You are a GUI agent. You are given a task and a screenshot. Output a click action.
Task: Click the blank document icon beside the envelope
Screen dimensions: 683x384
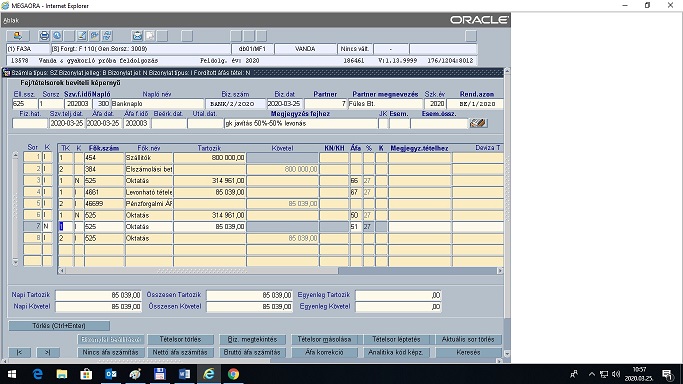(x=150, y=36)
